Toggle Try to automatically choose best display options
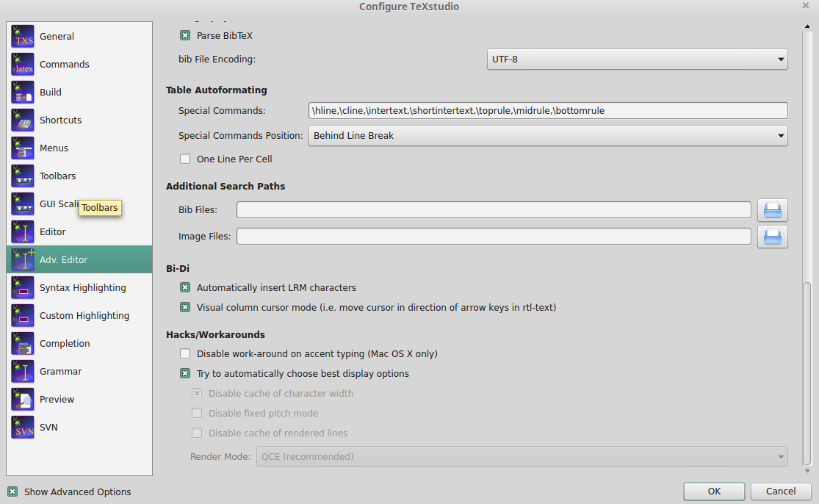Viewport: 819px width, 504px height. point(185,373)
